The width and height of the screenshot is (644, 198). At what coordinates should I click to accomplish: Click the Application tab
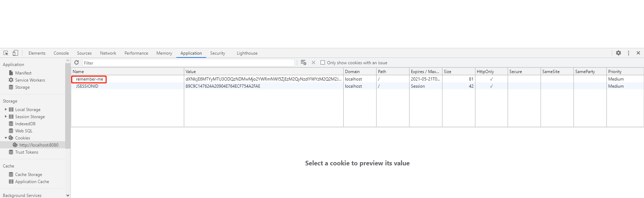[191, 53]
